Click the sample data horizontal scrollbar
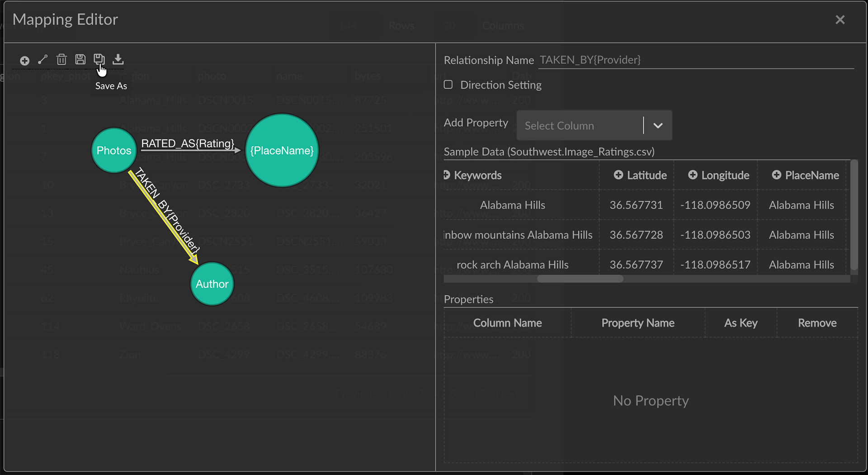 click(x=580, y=279)
